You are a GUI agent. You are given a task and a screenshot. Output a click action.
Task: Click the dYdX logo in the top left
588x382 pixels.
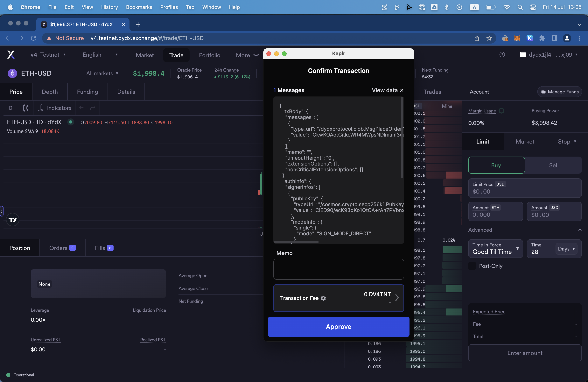11,55
